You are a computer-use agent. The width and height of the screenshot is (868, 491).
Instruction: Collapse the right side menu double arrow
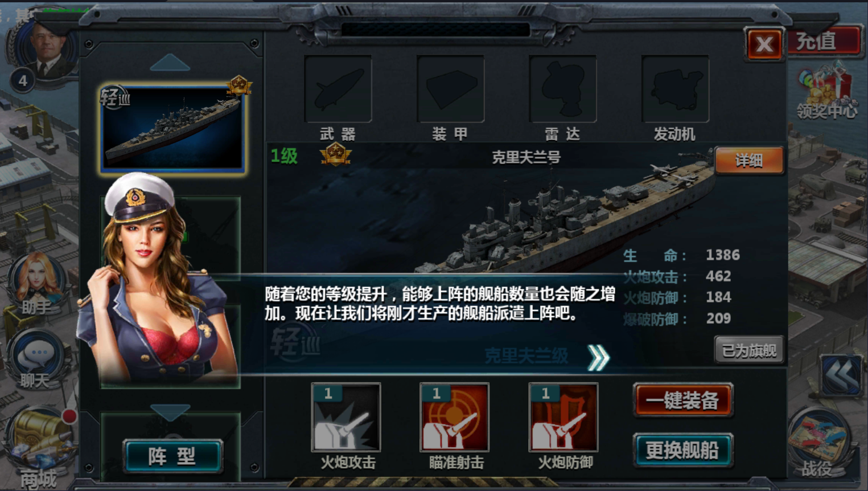point(841,375)
